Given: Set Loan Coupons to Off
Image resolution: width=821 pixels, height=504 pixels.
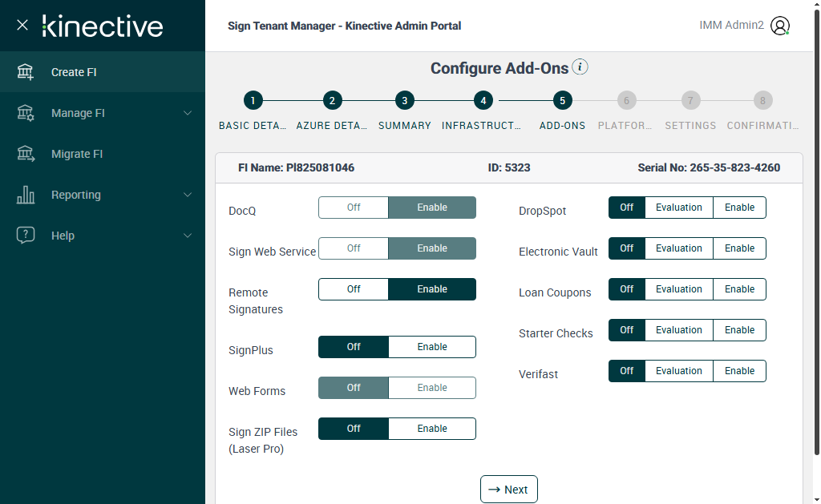Looking at the screenshot, I should [627, 289].
